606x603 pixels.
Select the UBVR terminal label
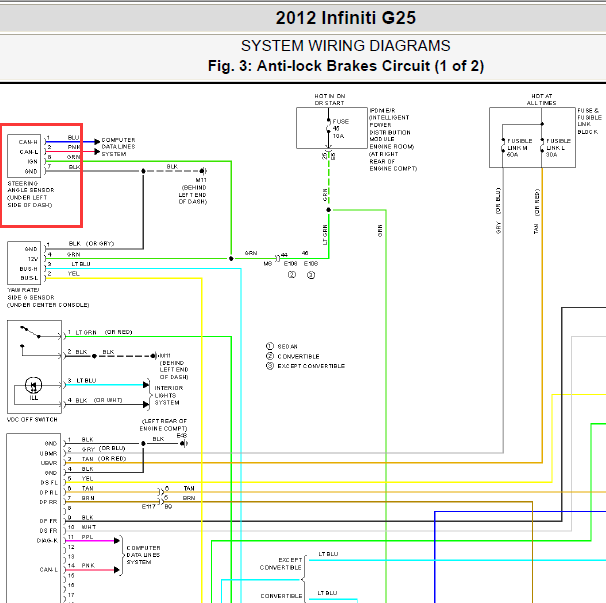click(49, 463)
